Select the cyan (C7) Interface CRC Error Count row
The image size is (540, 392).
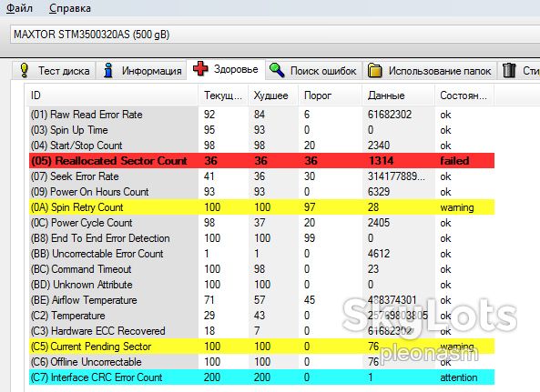pos(261,377)
